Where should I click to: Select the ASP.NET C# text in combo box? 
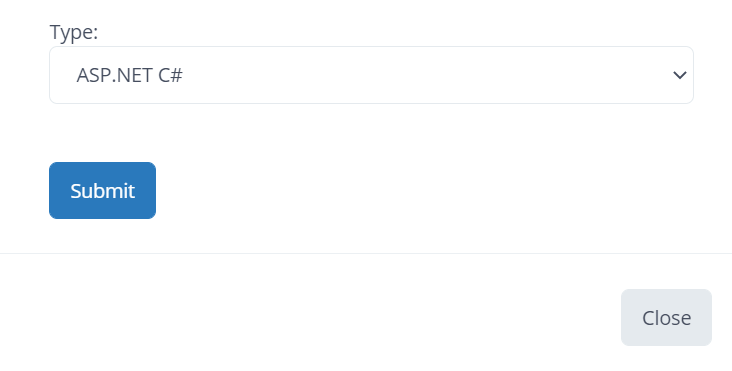(129, 75)
